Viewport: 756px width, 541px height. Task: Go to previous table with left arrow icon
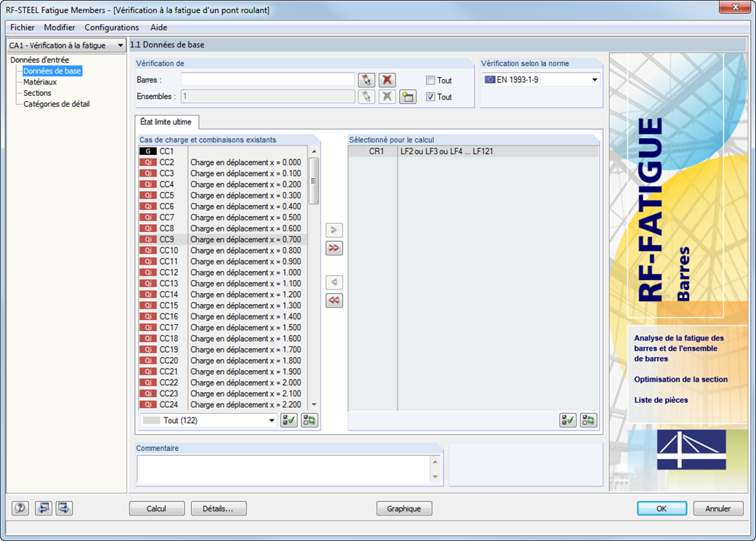pos(44,508)
